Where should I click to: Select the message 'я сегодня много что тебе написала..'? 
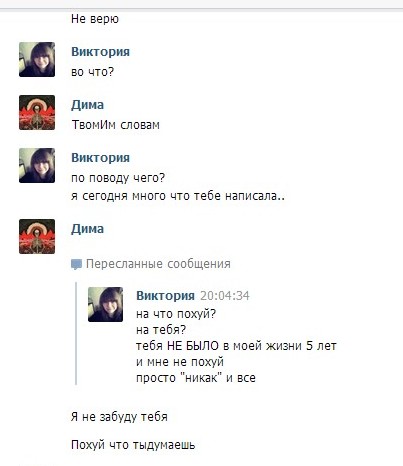[178, 196]
